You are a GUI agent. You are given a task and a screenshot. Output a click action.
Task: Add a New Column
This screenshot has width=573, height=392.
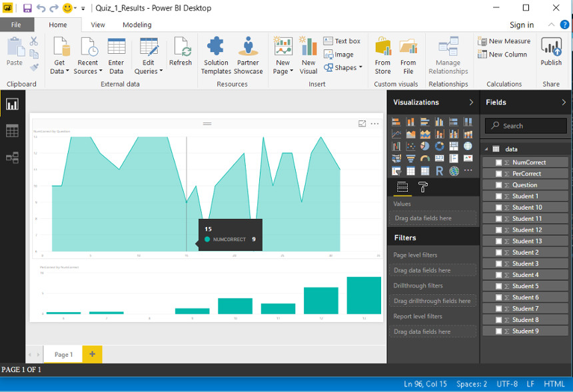[502, 55]
